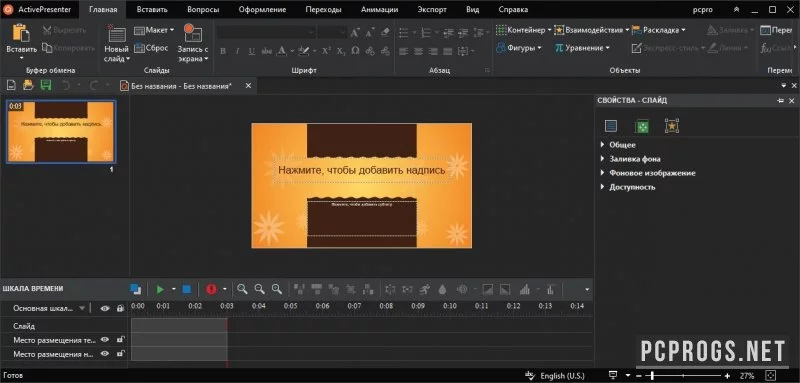Open the Основная шкала timeline dropdown

click(x=82, y=309)
